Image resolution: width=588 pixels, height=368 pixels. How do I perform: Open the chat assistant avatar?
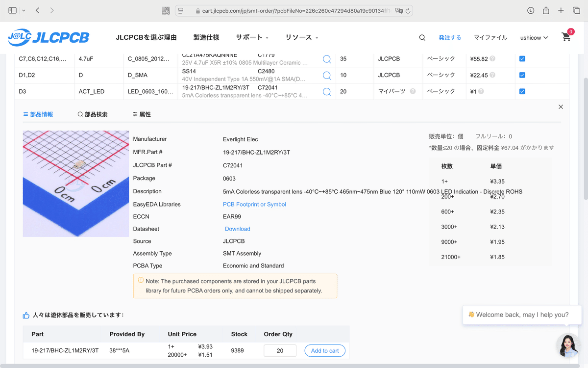[567, 345]
